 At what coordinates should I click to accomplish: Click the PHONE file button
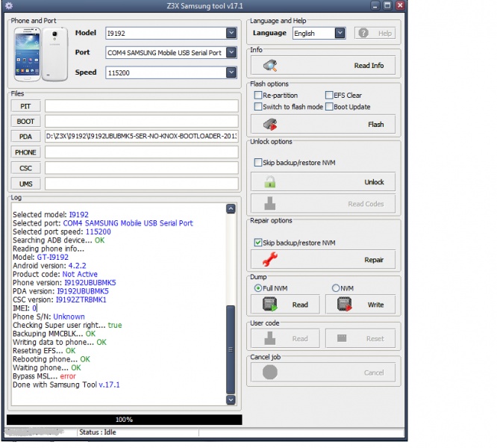pyautogui.click(x=25, y=152)
